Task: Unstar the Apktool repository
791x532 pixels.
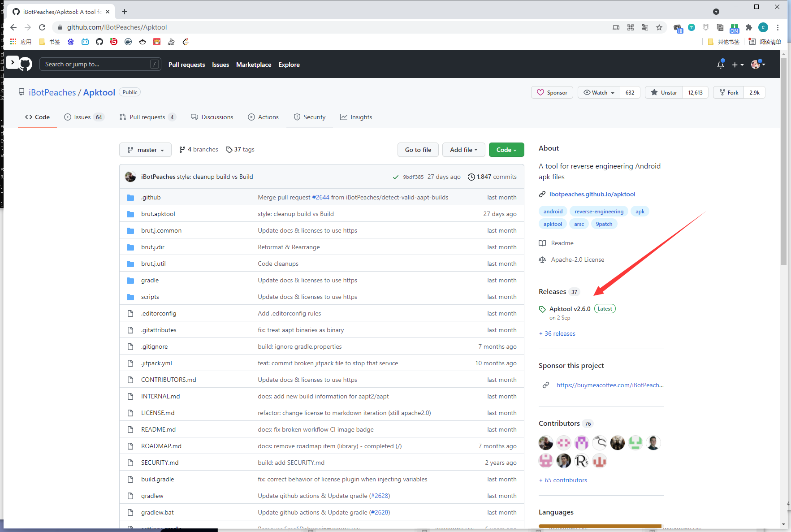Action: [664, 92]
